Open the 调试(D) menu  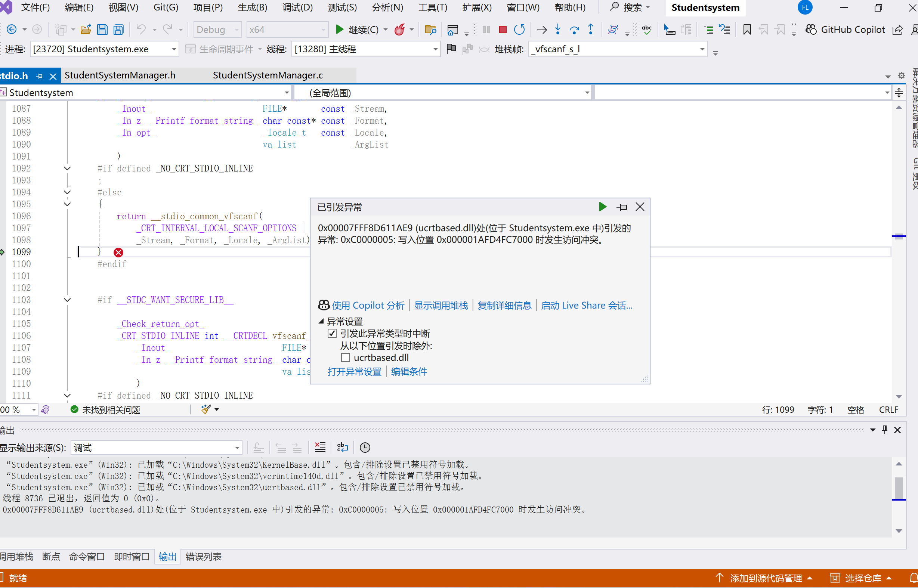click(x=297, y=7)
